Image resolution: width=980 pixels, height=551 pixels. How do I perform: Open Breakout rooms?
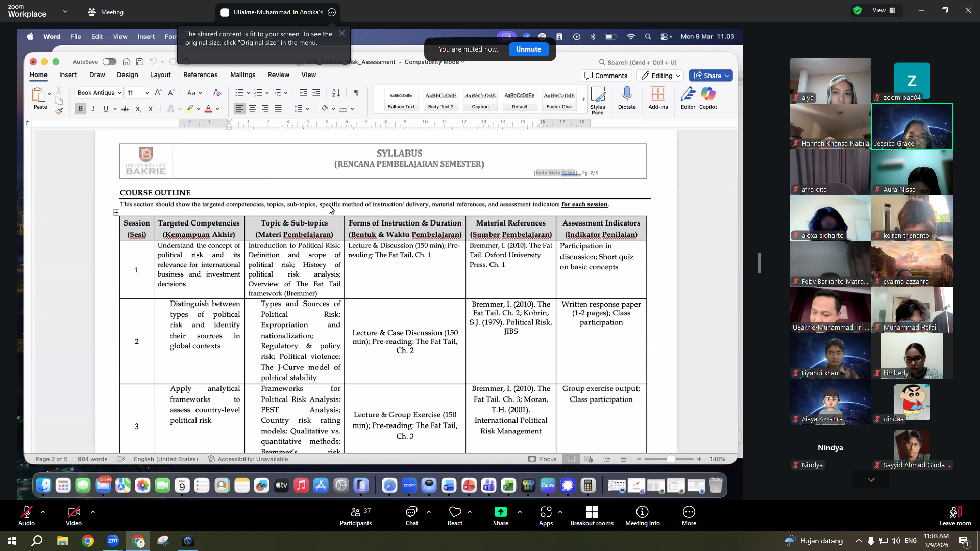[592, 516]
